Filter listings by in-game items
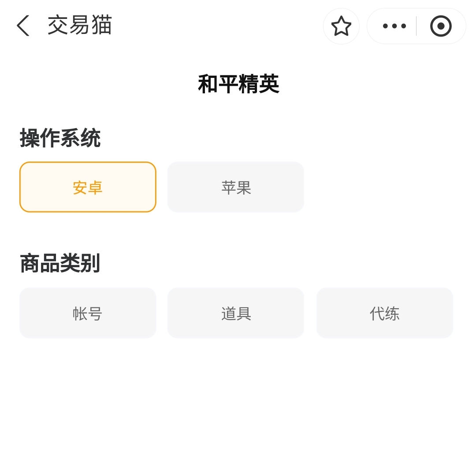476x457 pixels. (236, 313)
